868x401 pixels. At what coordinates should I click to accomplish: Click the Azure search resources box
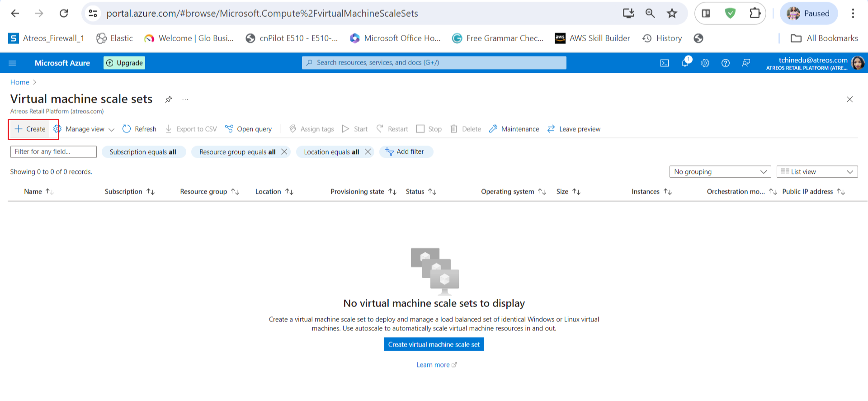(x=434, y=63)
